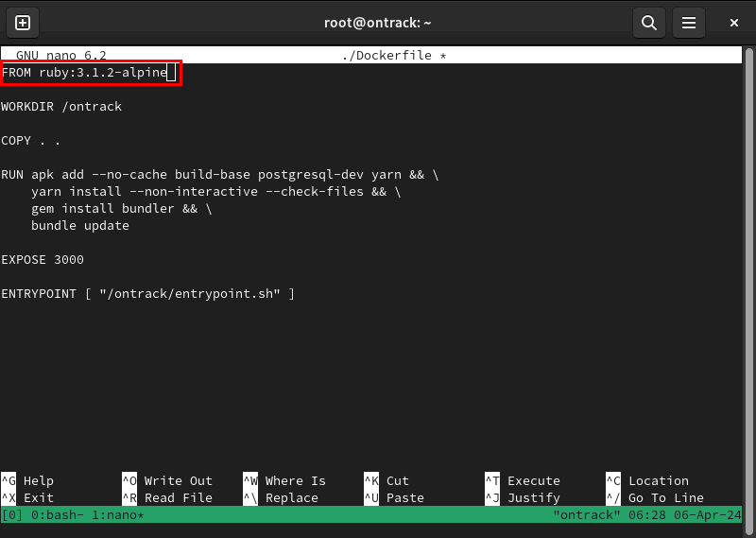756x538 pixels.
Task: Open the hamburger menu in terminal header
Action: pos(689,23)
